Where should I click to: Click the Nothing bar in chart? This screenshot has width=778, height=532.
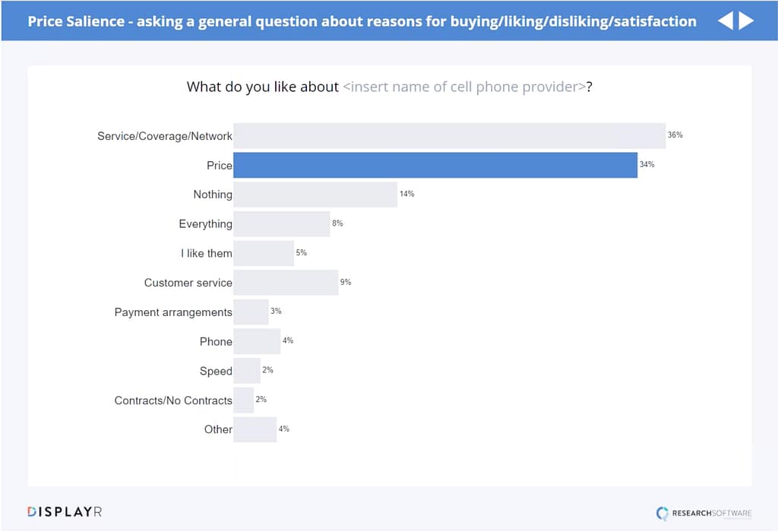315,195
